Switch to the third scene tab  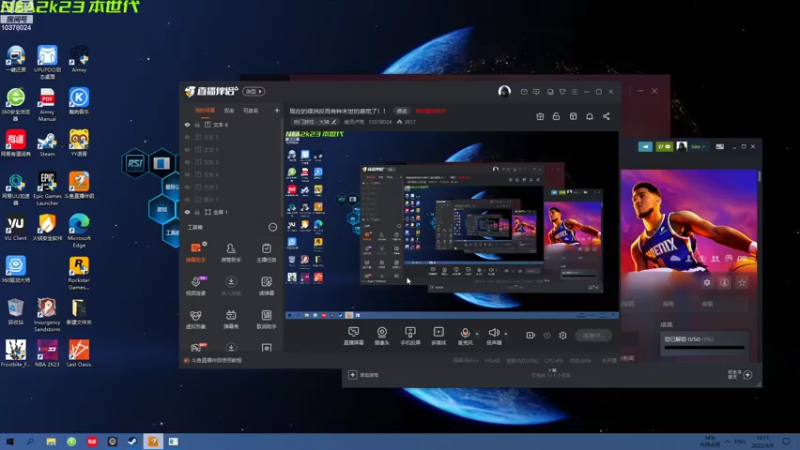251,111
